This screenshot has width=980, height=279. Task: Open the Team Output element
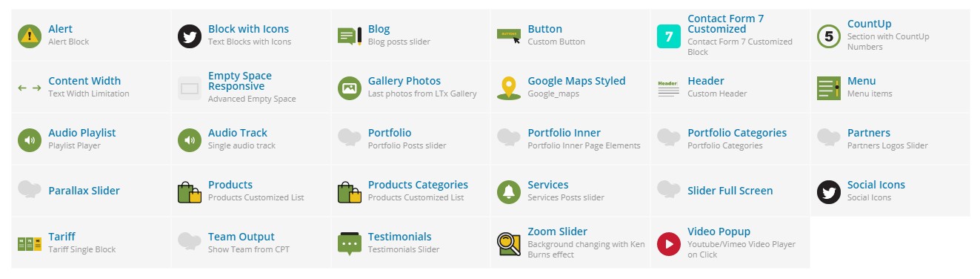point(251,243)
